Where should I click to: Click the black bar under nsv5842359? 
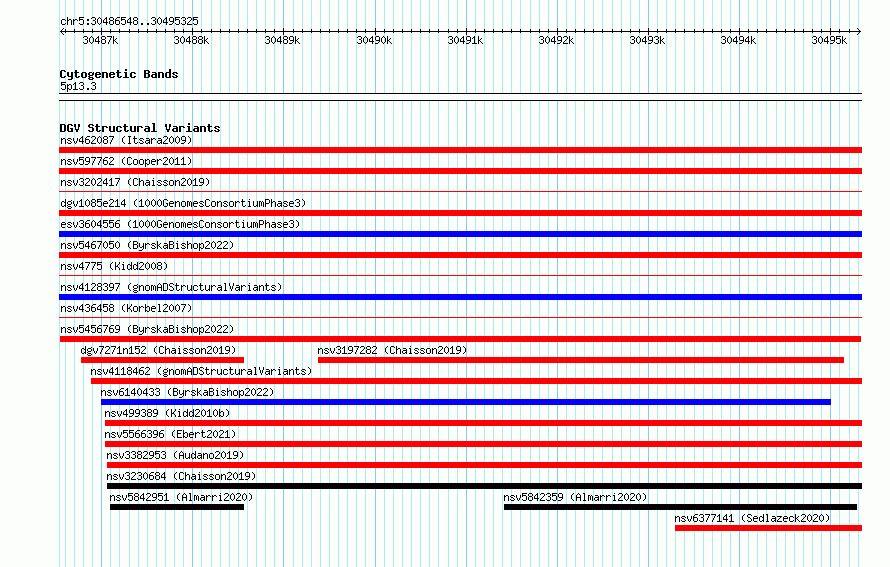681,507
